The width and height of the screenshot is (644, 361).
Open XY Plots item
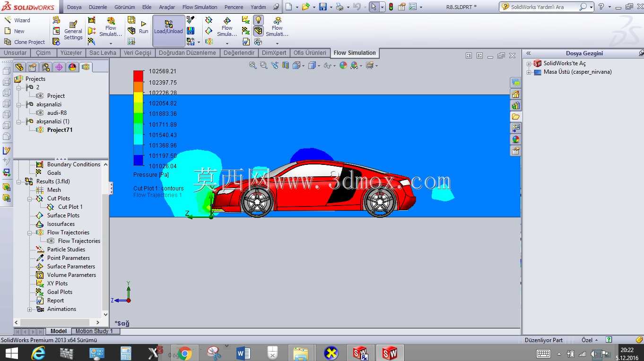coord(57,284)
